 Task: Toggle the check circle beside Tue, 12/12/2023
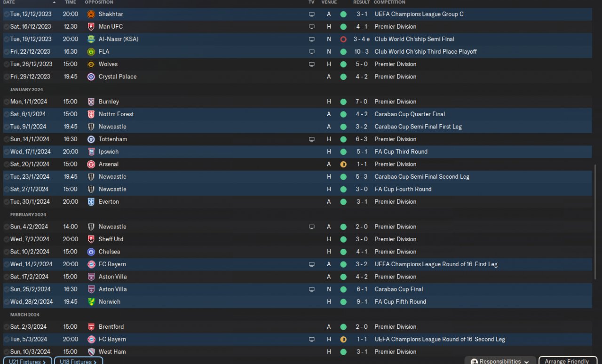6,14
